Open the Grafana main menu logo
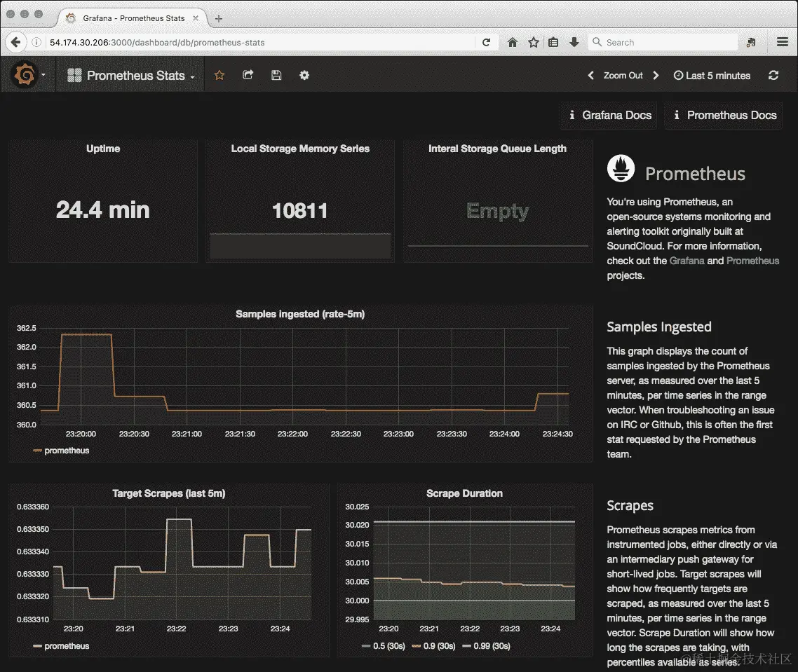This screenshot has height=672, width=798. click(x=23, y=74)
